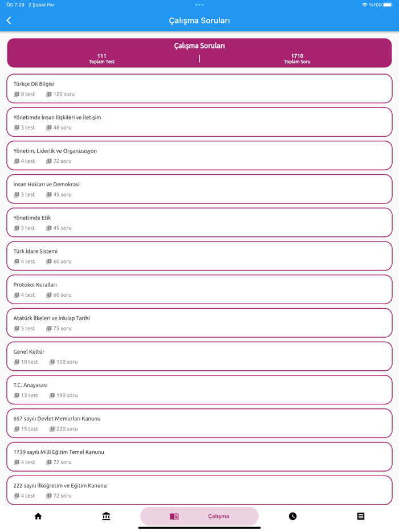399x532 pixels.
Task: Tap the Çalışma Soruları summary banner
Action: 199,53
